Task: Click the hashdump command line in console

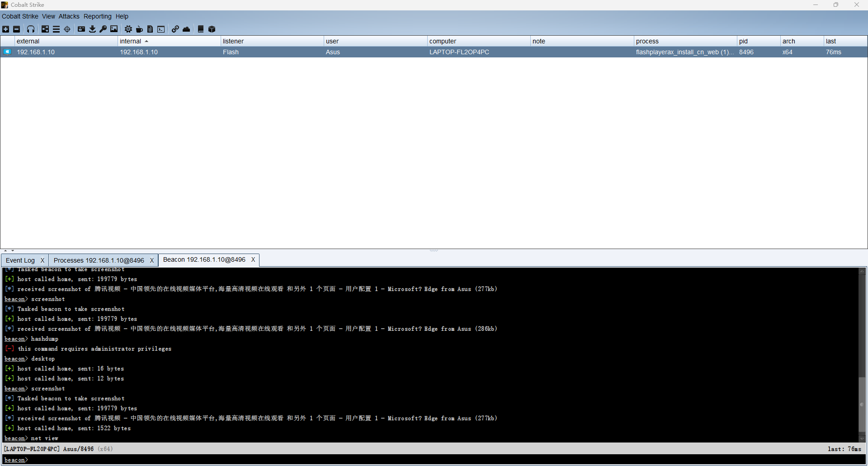Action: [32, 339]
